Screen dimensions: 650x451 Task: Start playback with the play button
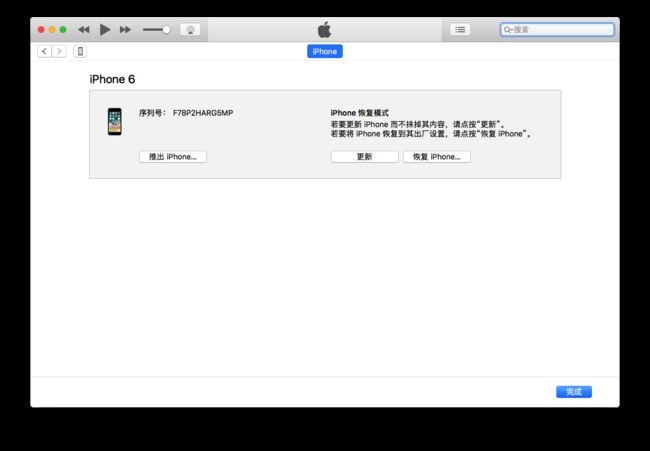pos(105,29)
